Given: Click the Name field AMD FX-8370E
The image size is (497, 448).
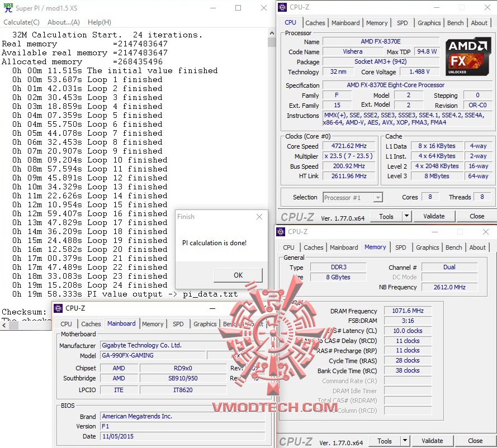Looking at the screenshot, I should coord(381,41).
